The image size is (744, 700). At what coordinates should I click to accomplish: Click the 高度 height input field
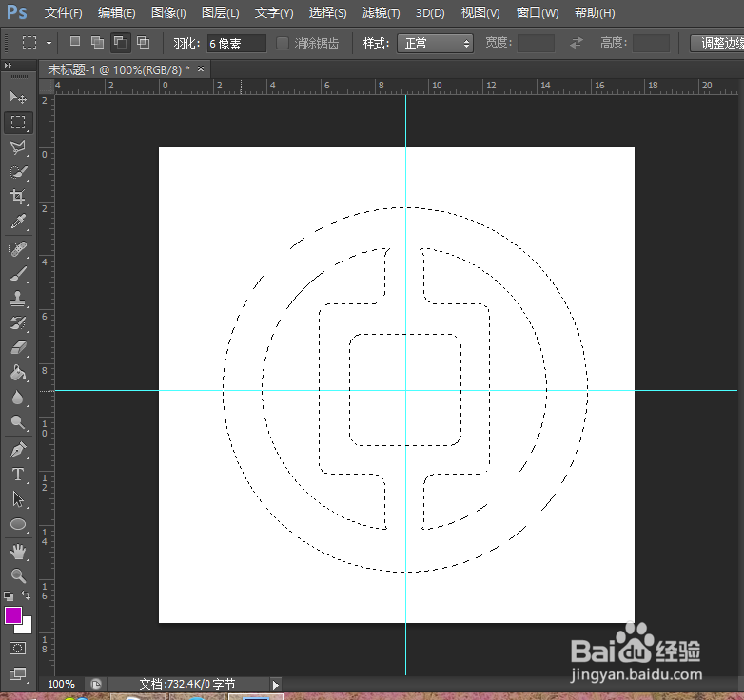point(651,43)
